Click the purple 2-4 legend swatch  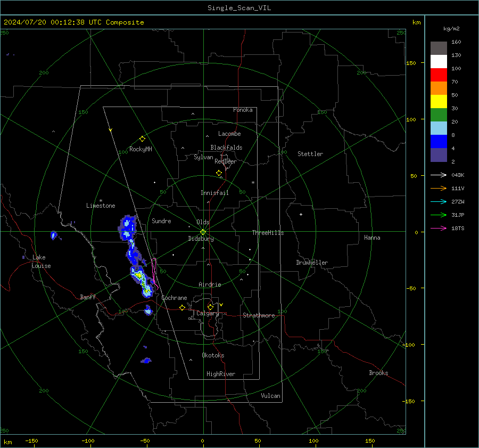(x=439, y=154)
